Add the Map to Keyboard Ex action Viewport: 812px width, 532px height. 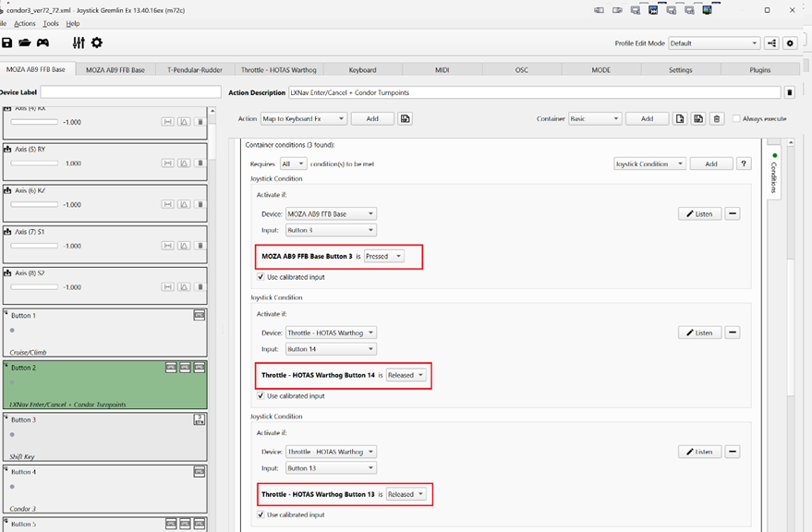coord(372,118)
